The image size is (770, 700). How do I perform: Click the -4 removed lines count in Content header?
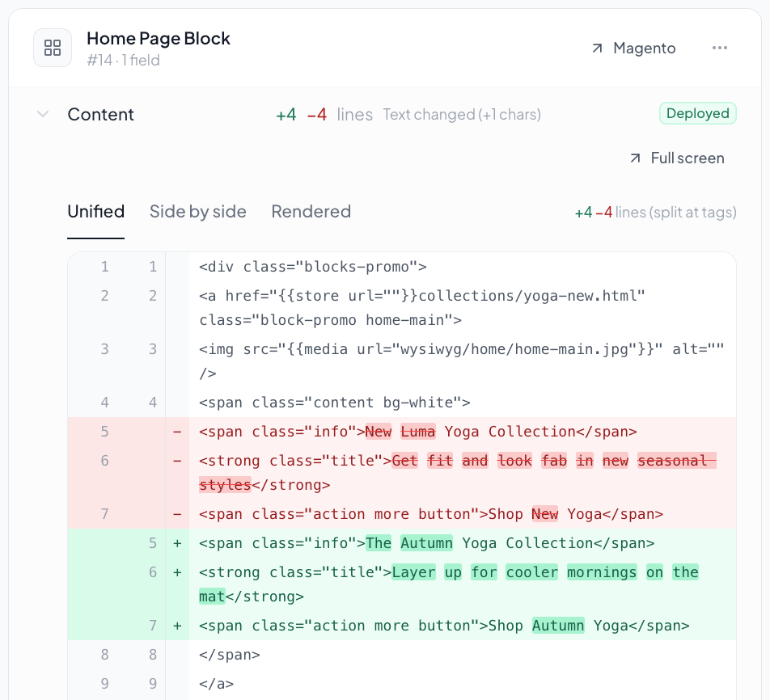click(x=317, y=115)
